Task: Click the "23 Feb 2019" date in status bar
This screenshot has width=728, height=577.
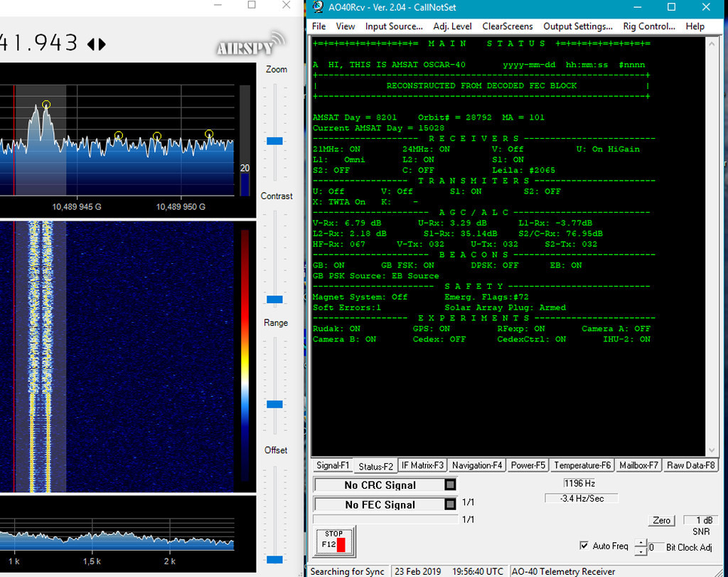Action: click(x=418, y=571)
